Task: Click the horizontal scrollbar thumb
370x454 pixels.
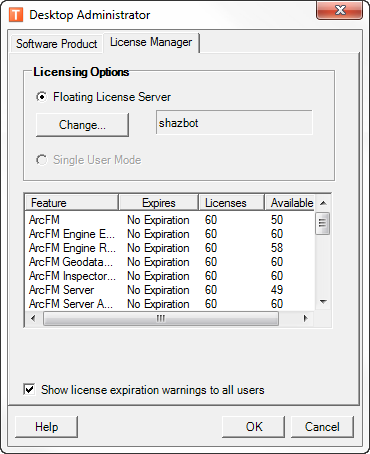Action: point(161,318)
